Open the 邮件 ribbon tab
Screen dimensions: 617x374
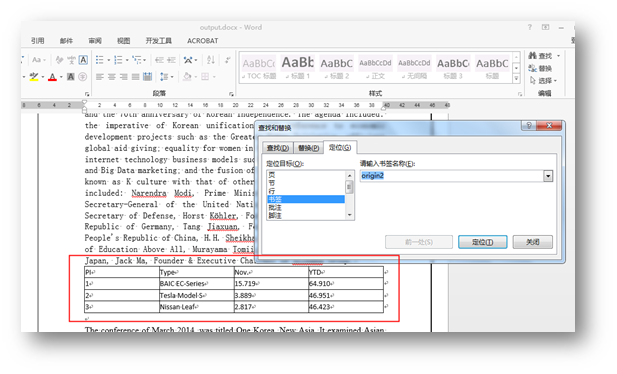click(x=66, y=41)
